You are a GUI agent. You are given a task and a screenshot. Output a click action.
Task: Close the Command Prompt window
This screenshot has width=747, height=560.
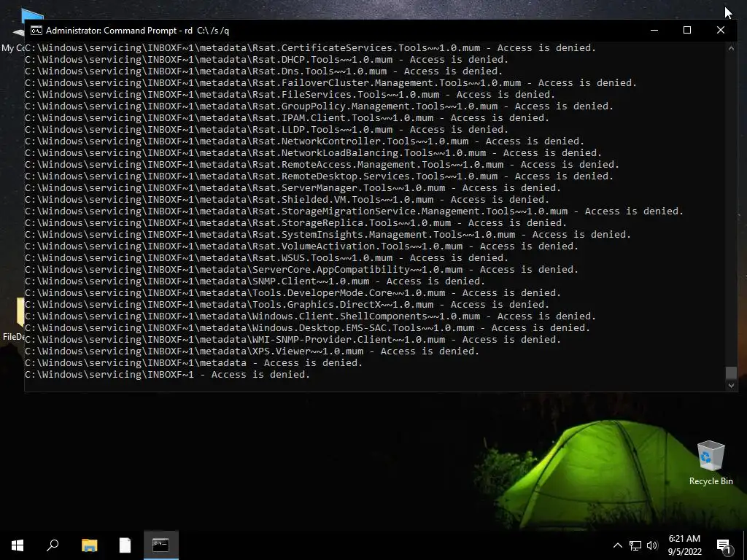[720, 30]
